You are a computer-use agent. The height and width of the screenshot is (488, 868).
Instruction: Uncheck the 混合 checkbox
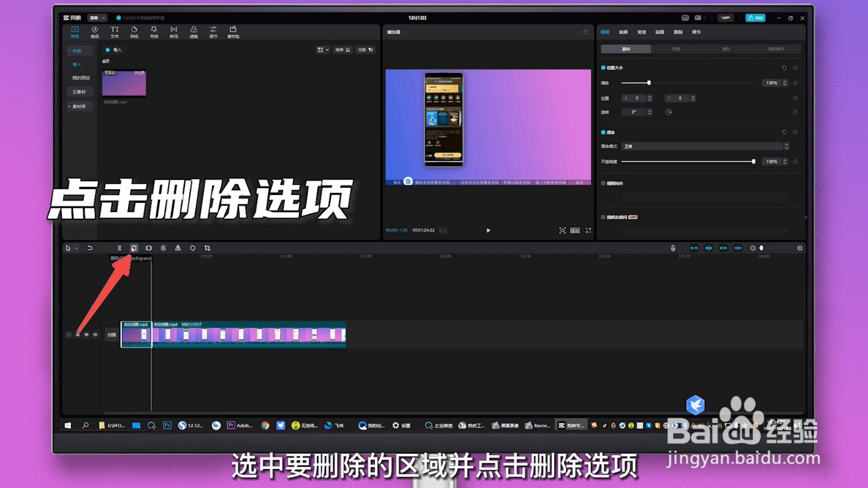[603, 132]
